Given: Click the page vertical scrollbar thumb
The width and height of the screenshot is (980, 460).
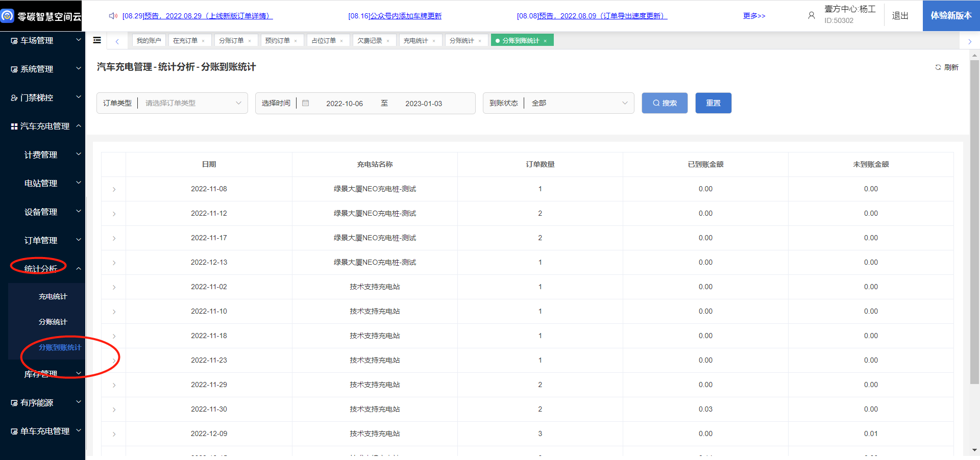Looking at the screenshot, I should point(974,221).
